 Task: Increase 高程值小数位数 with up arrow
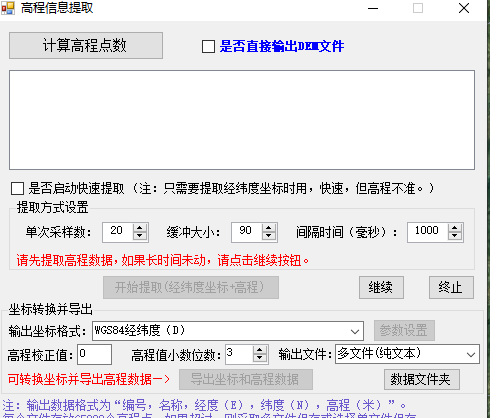coord(260,350)
